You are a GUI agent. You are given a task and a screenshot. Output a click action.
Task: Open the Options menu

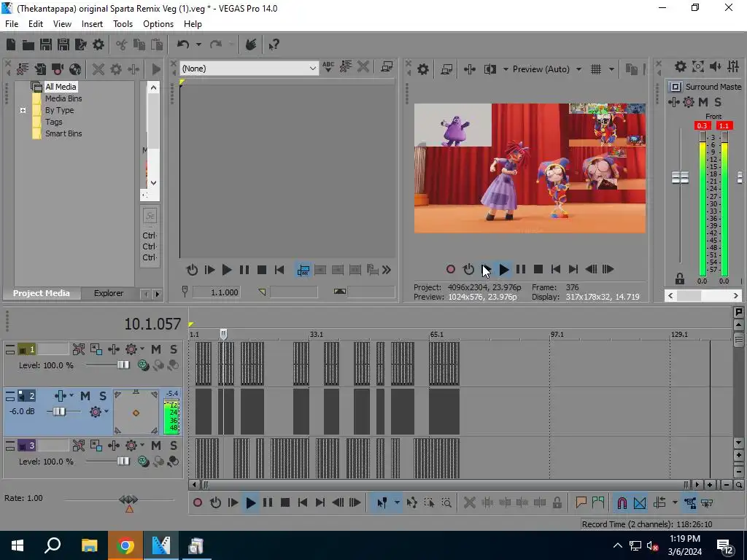coord(158,24)
